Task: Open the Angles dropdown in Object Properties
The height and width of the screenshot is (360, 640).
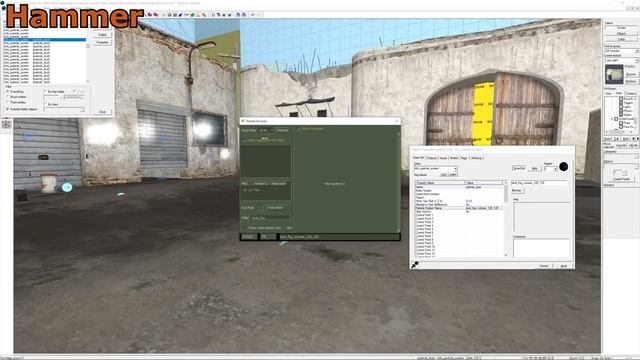Action: tap(551, 169)
